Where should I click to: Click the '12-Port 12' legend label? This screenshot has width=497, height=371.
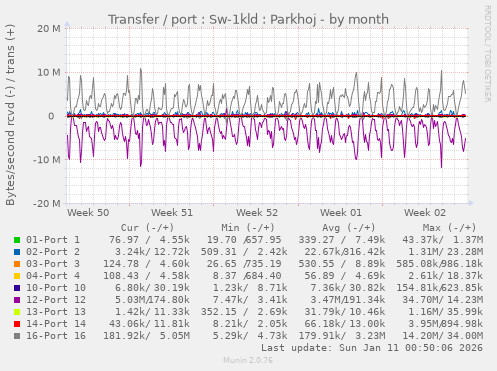coord(56,300)
